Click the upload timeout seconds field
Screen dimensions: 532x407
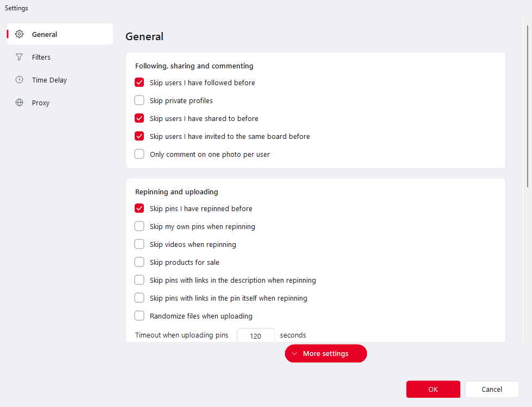256,335
